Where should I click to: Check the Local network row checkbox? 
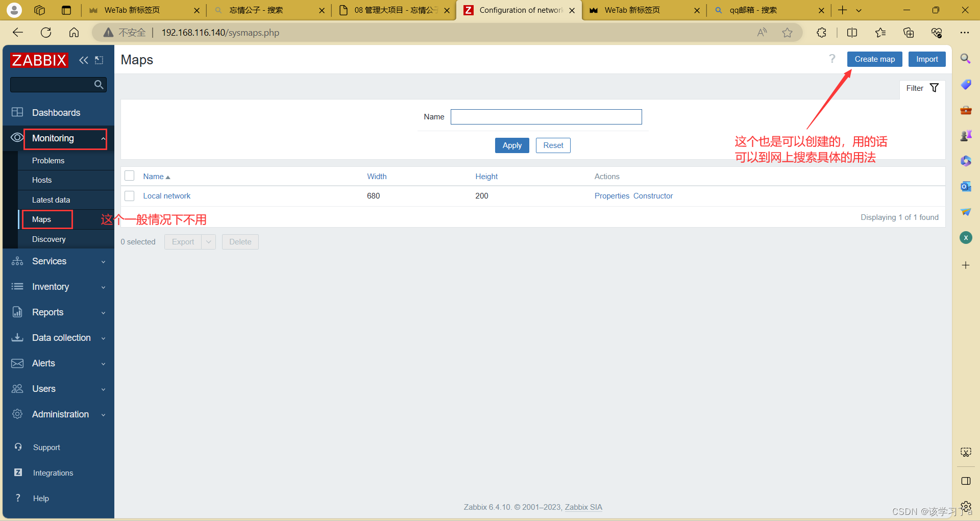(x=130, y=196)
